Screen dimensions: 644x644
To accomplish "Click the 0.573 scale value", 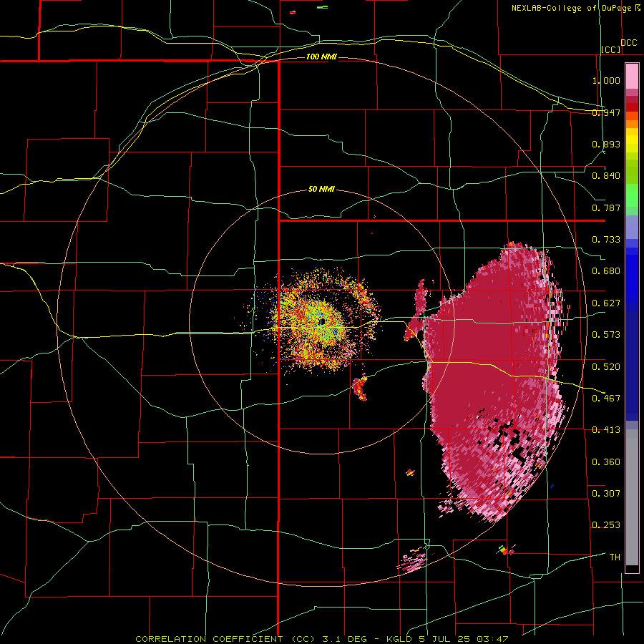I will (606, 335).
